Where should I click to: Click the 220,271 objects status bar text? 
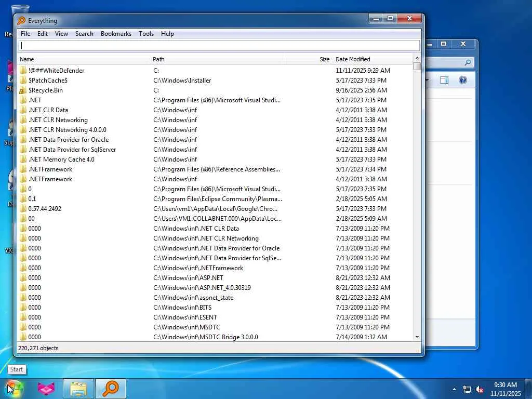coord(38,348)
